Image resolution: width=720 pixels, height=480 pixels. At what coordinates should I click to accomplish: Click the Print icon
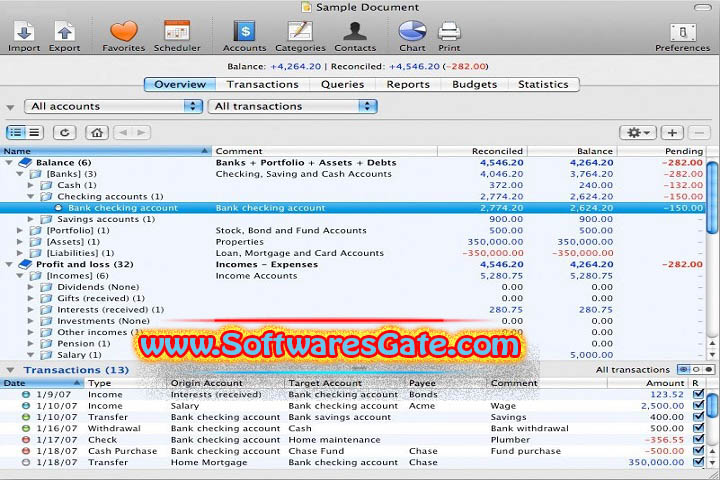[449, 36]
